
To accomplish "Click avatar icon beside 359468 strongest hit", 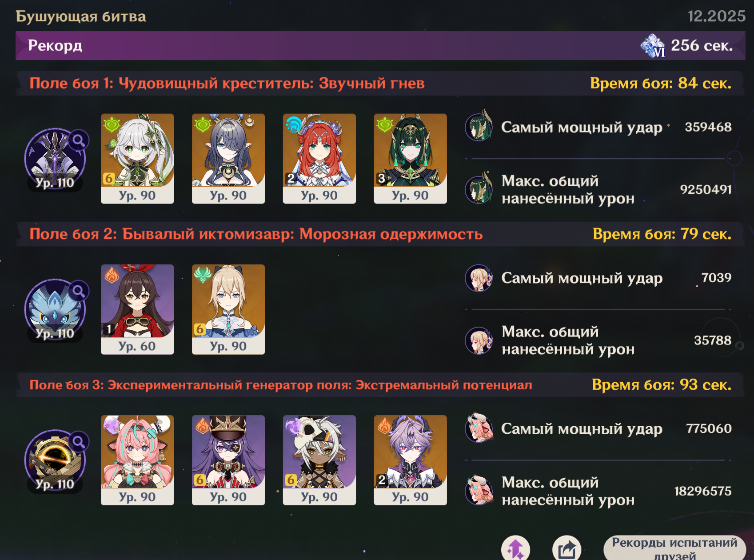I will tap(479, 127).
